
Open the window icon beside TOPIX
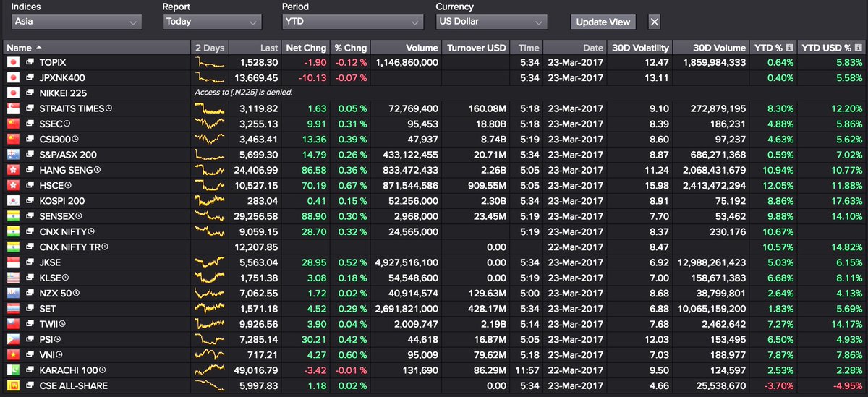(x=30, y=63)
